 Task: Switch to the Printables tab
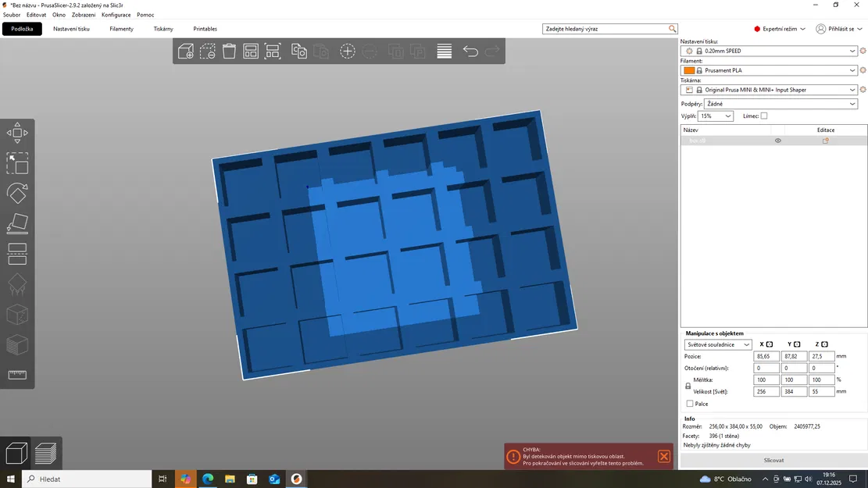[x=205, y=29]
